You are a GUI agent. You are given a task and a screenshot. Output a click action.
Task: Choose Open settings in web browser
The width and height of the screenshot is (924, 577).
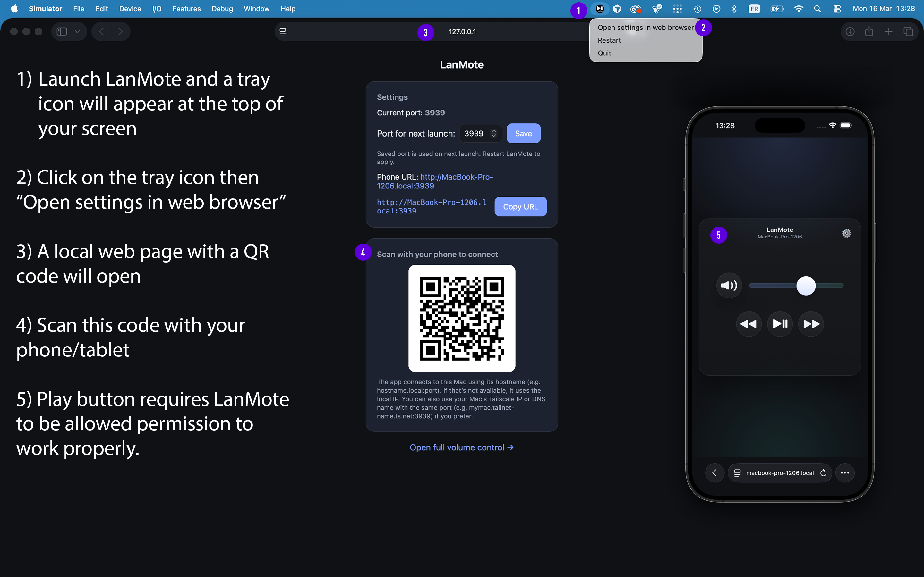tap(645, 27)
